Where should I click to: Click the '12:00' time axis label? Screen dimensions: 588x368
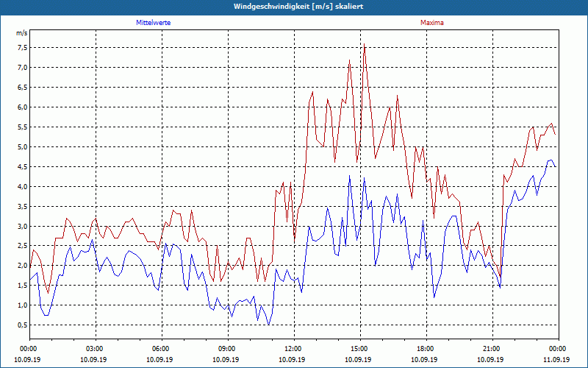coord(292,349)
